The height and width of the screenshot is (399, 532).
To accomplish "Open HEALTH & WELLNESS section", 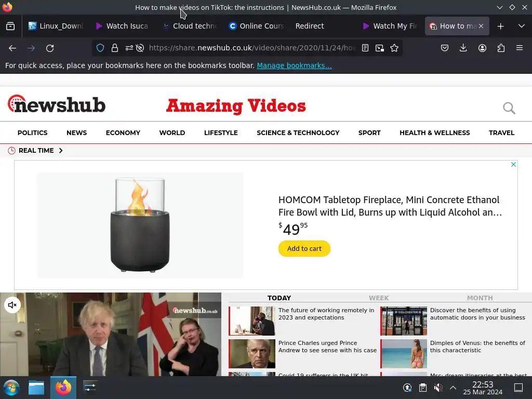I will click(435, 132).
